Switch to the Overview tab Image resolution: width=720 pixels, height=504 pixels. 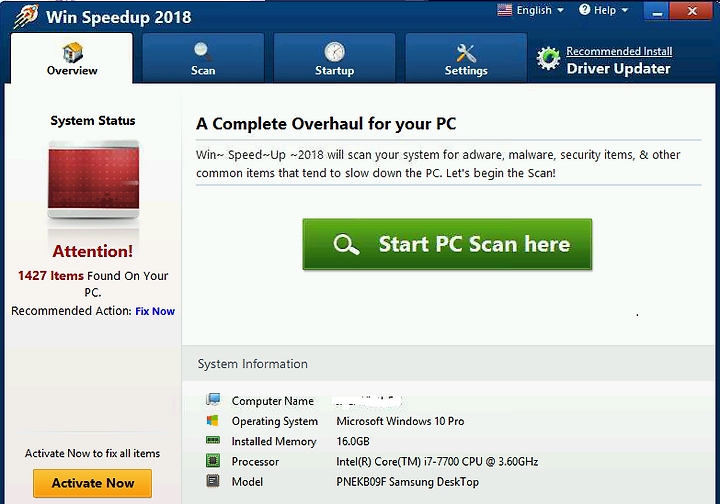[72, 58]
